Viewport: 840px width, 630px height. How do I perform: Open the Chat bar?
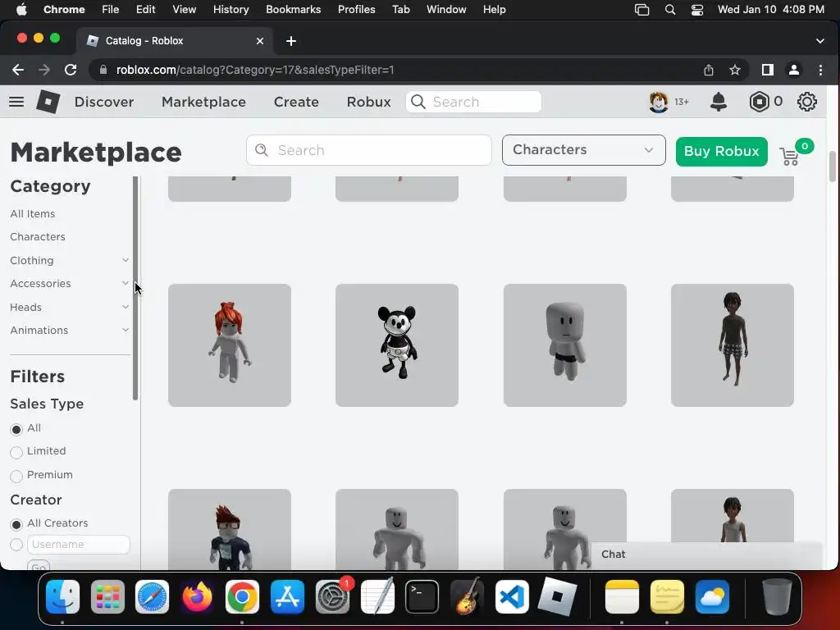coord(706,555)
